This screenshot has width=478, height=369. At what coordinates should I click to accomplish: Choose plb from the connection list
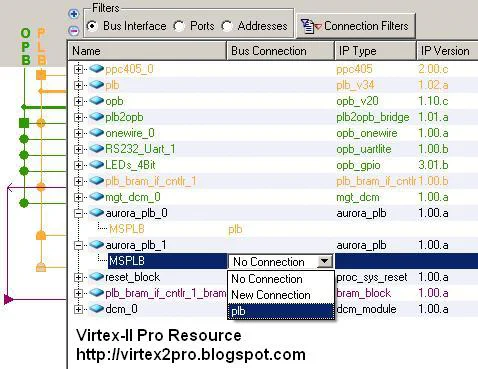tap(281, 311)
